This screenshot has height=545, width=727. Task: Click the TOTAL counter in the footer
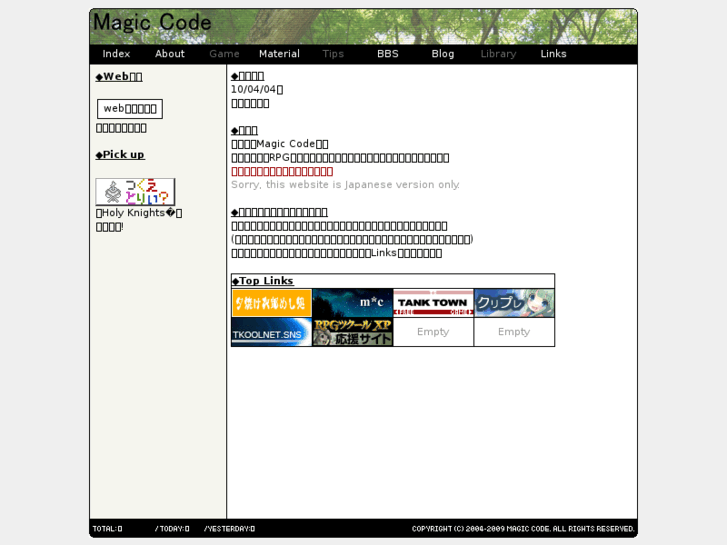click(x=107, y=529)
